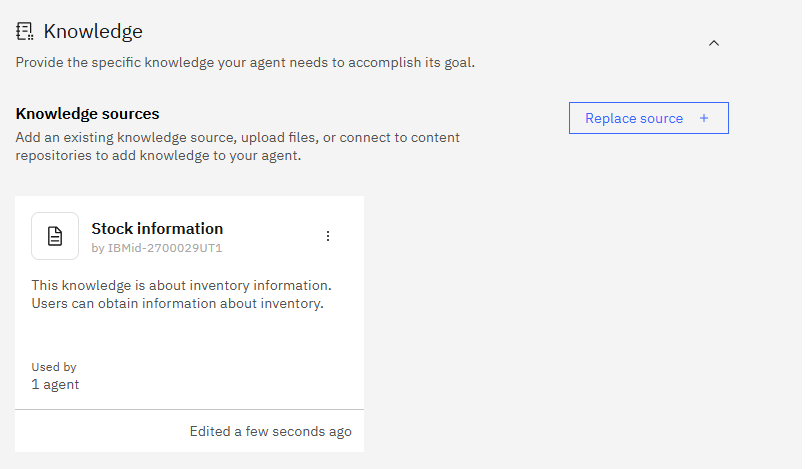Select the Knowledge sources subheading

pos(88,114)
